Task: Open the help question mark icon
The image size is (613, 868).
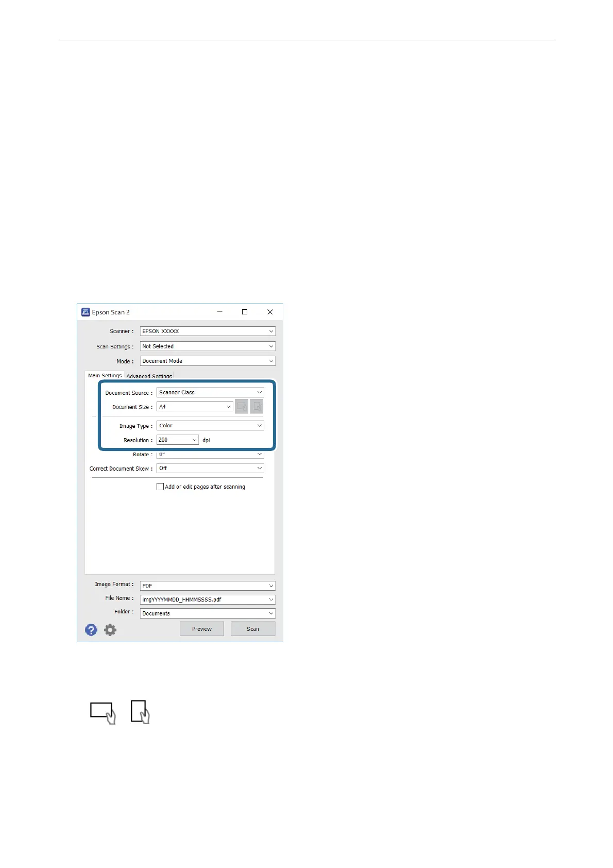Action: coord(91,630)
